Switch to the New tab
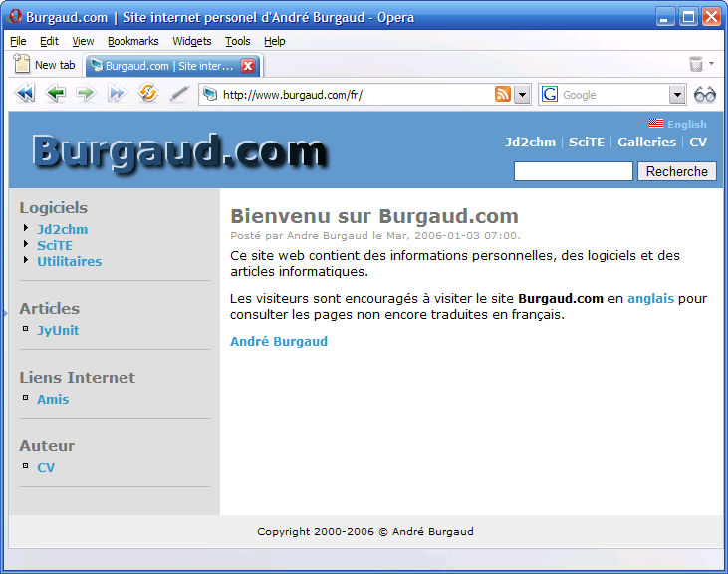Image resolution: width=728 pixels, height=574 pixels. [x=45, y=65]
